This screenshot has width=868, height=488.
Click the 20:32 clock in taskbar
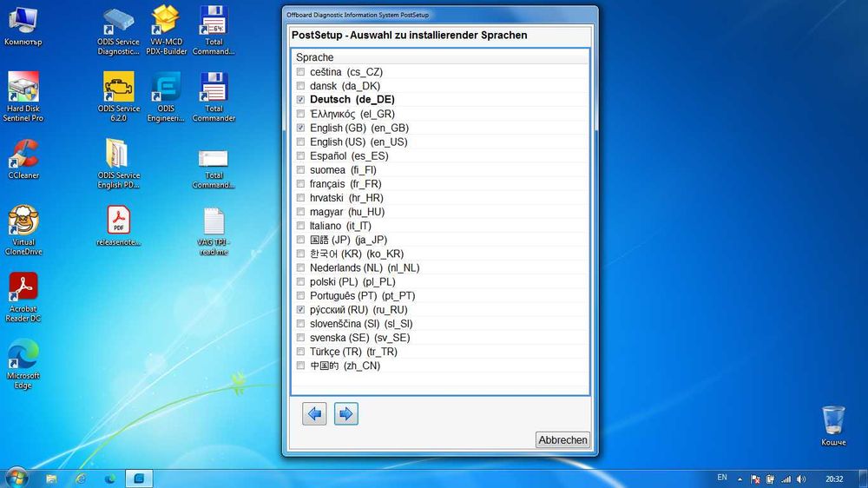click(834, 479)
